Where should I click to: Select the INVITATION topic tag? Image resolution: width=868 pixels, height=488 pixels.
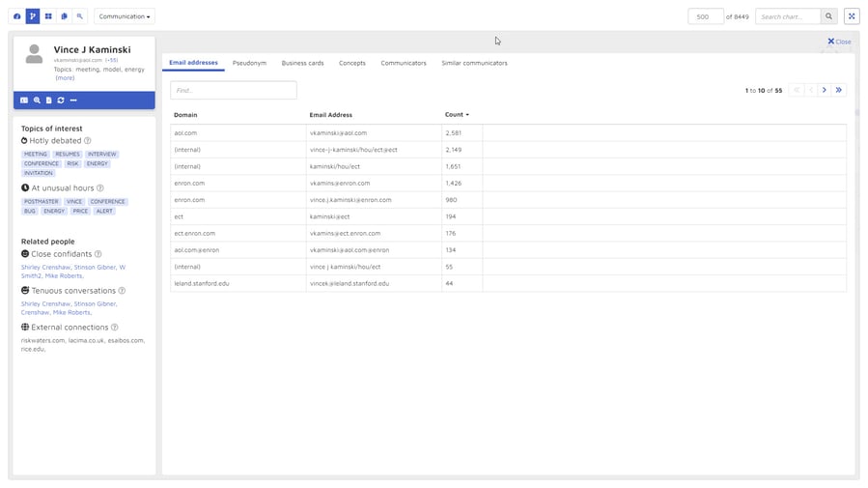[x=39, y=173]
